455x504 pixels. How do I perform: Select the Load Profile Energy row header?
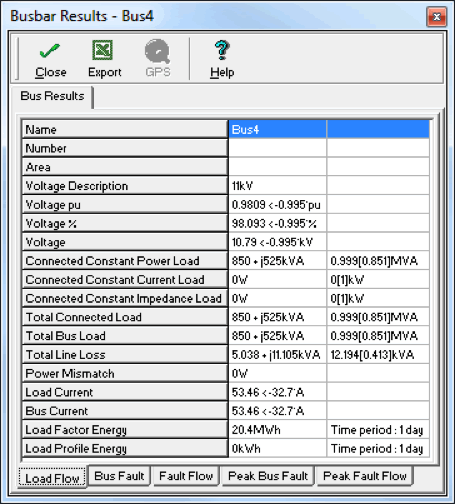(x=125, y=448)
